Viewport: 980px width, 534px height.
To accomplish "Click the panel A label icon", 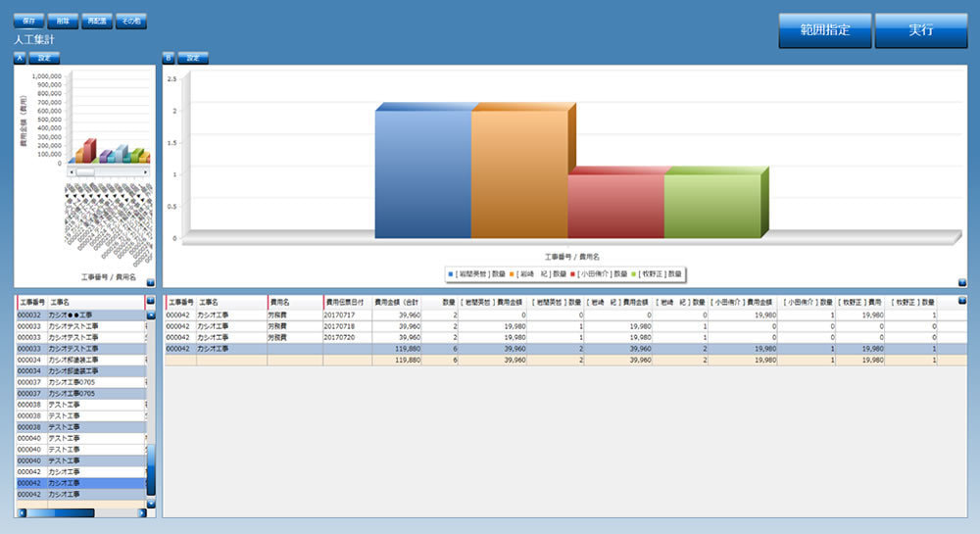I will 21,57.
